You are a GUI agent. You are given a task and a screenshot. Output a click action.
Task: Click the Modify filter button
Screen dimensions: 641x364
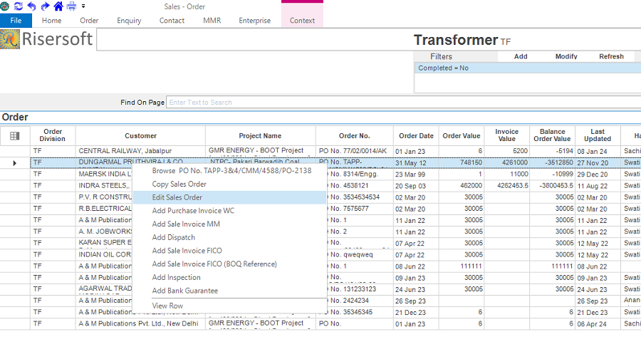566,56
